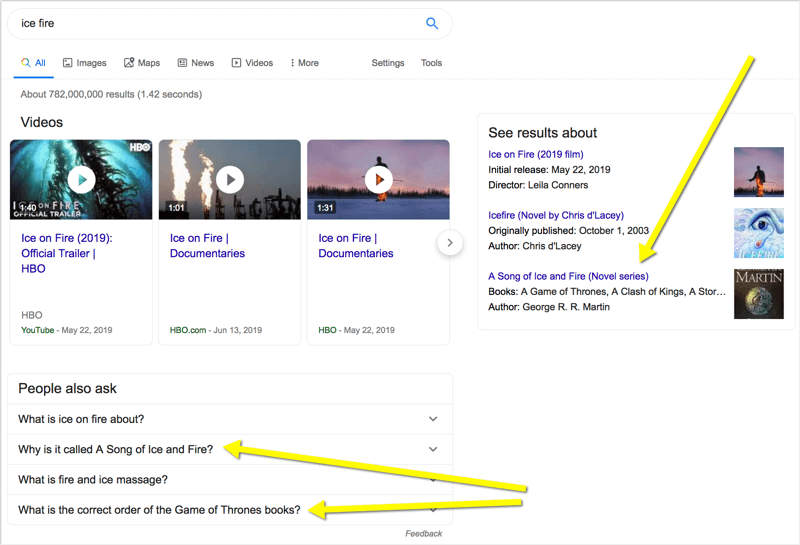Play the 1:31 Ice on Fire video
The width and height of the screenshot is (800, 545).
click(378, 180)
